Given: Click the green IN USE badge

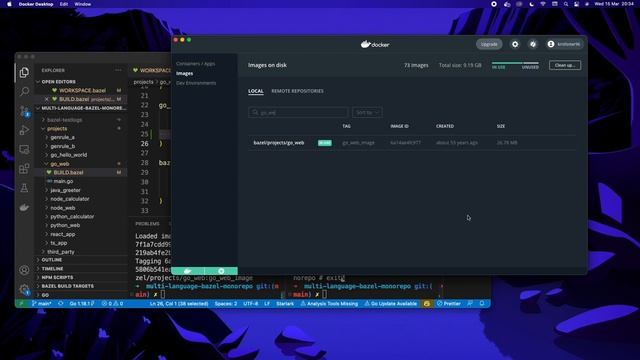Looking at the screenshot, I should click(325, 143).
